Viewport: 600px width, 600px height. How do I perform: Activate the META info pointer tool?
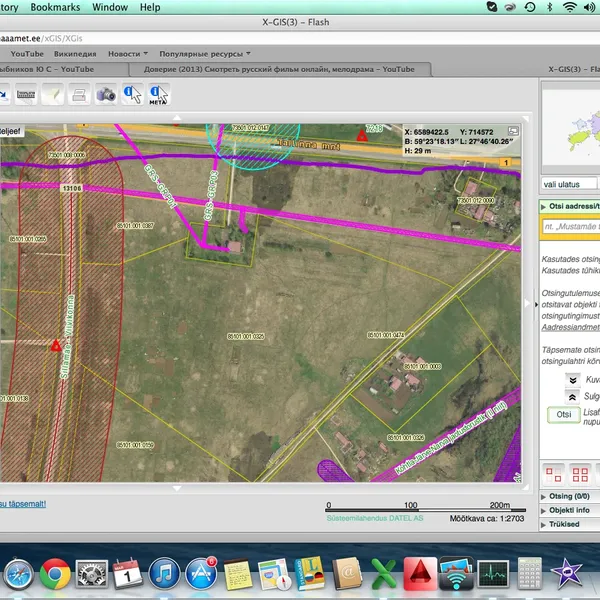(159, 94)
